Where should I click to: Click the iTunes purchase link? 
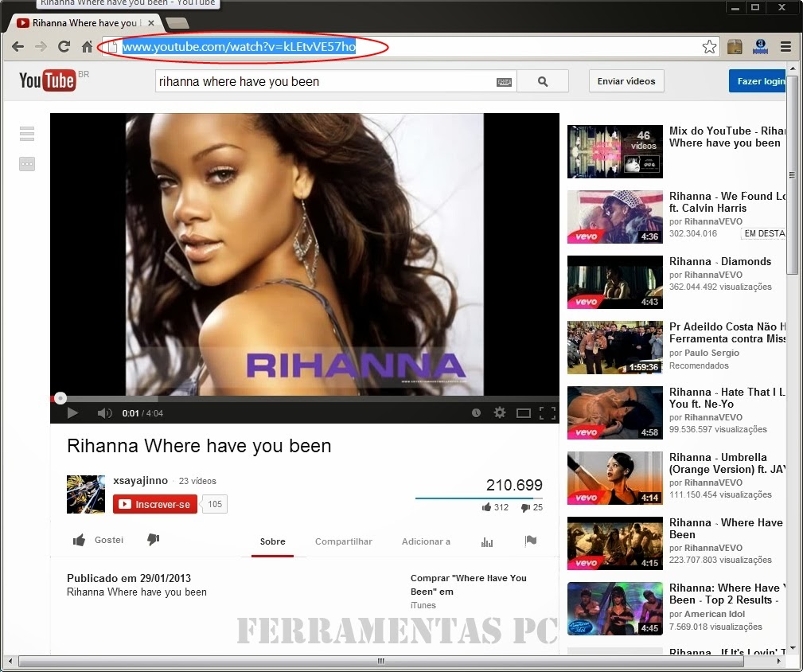pyautogui.click(x=423, y=605)
